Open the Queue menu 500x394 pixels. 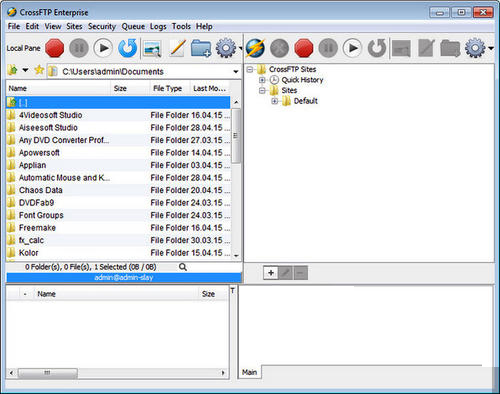point(133,26)
